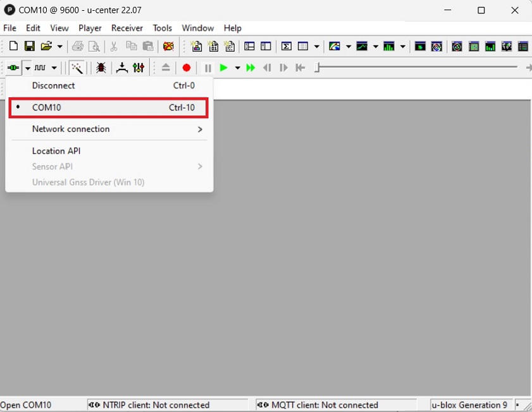Expand the connection port dropdown arrow

(x=27, y=68)
